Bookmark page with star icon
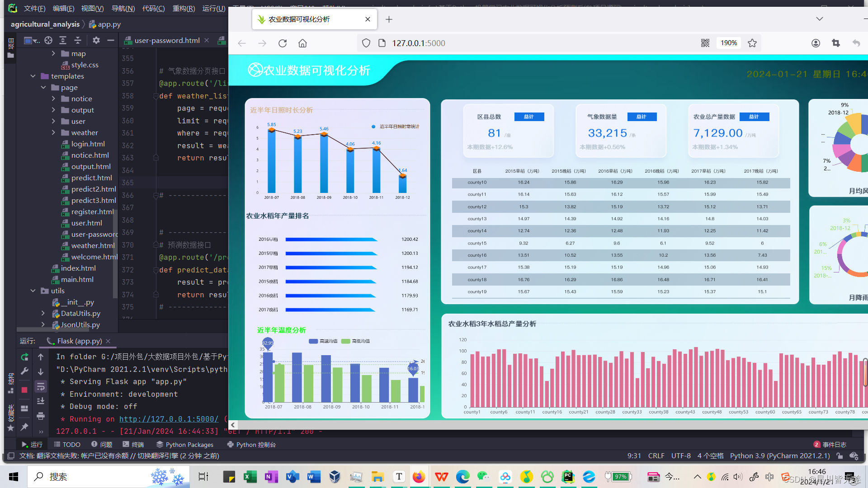The width and height of the screenshot is (868, 488). click(x=752, y=43)
